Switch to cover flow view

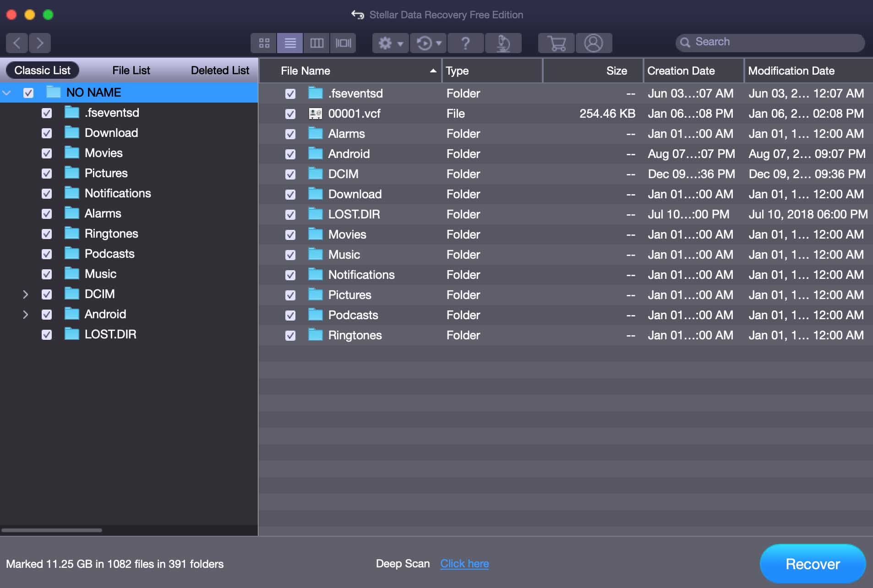[x=343, y=43]
